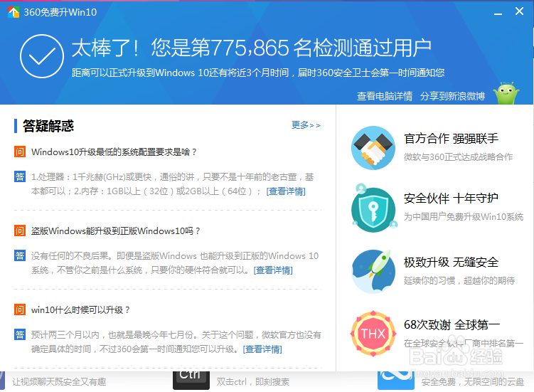Click the handshake partnership icon
Viewport: 534px width, 392px height.
tap(373, 148)
